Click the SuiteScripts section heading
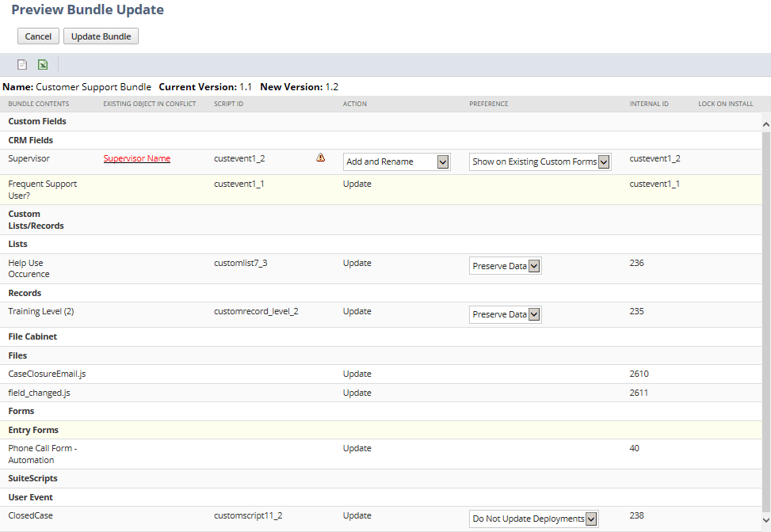Viewport: 771px width, 532px height. (x=32, y=478)
